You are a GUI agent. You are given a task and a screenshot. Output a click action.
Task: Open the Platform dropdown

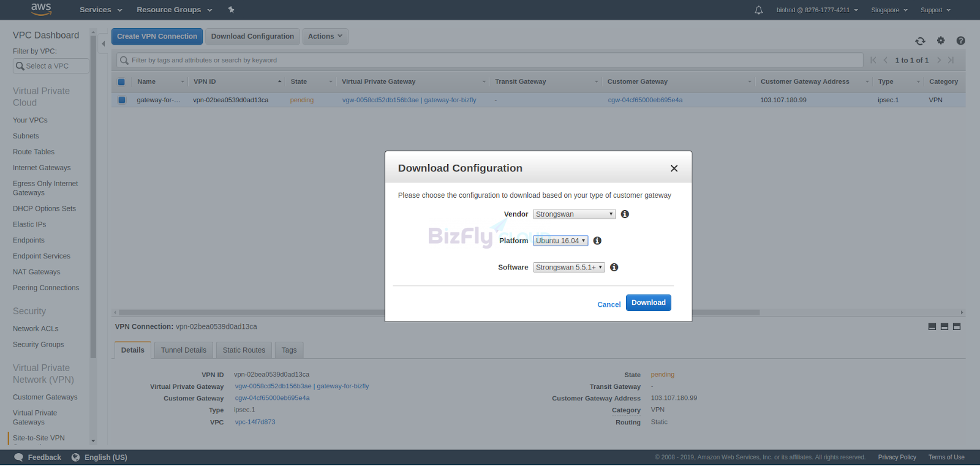pyautogui.click(x=560, y=241)
